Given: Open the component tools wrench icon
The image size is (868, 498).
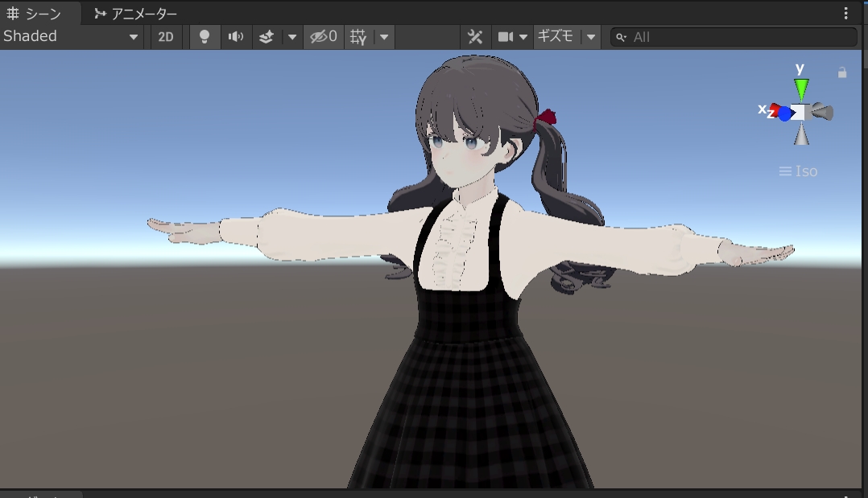Looking at the screenshot, I should point(475,37).
